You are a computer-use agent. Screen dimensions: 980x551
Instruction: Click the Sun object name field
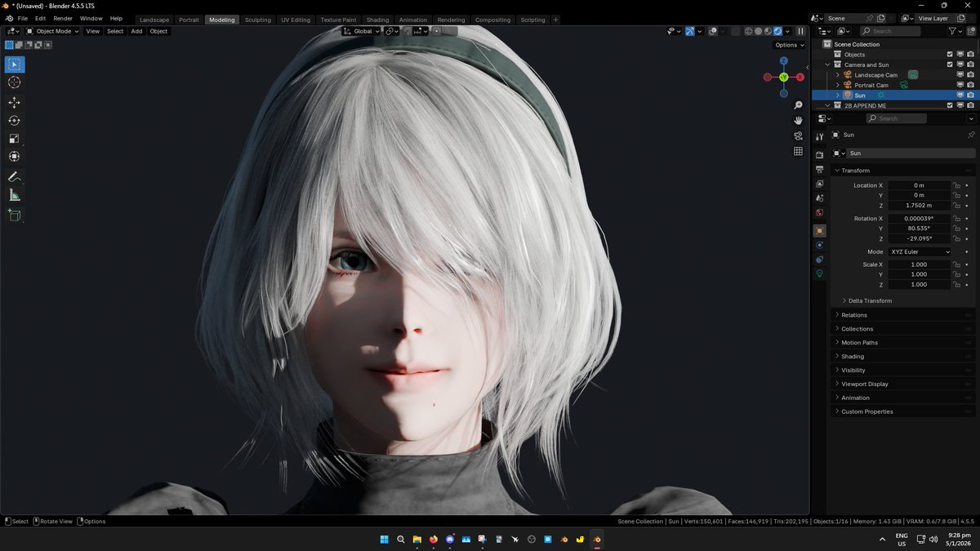pos(910,153)
